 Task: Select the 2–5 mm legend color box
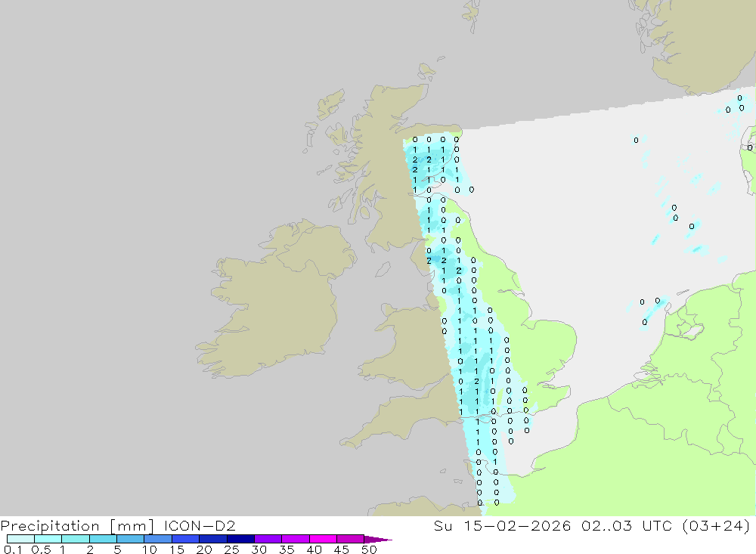click(103, 539)
